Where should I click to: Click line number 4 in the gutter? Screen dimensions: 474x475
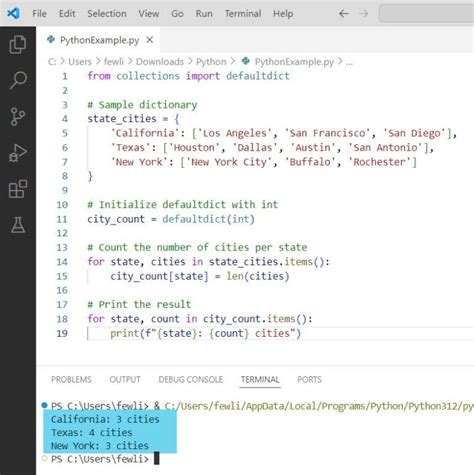pos(65,119)
